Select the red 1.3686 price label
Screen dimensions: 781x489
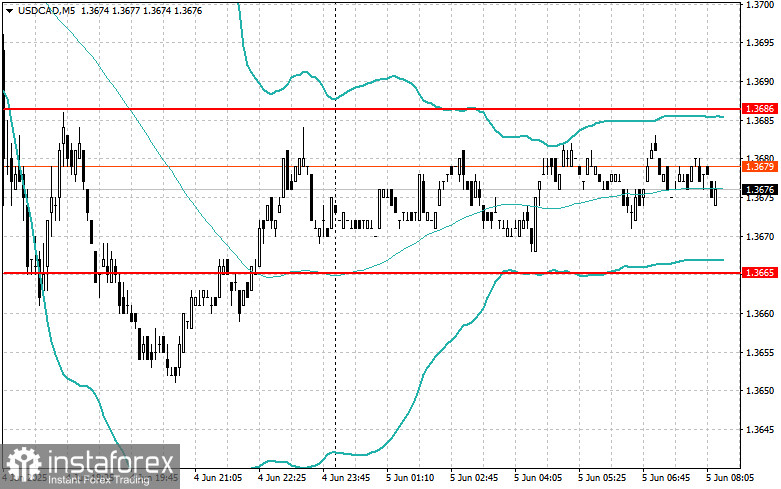tap(760, 109)
